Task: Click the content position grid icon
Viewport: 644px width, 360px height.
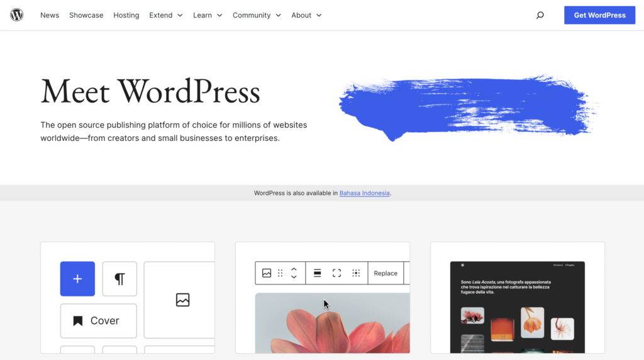Action: pyautogui.click(x=356, y=273)
